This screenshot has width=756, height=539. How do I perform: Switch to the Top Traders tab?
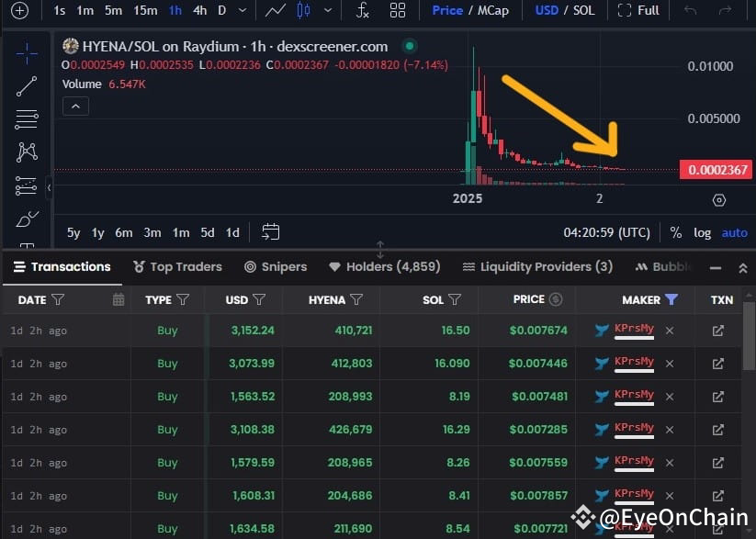point(177,266)
